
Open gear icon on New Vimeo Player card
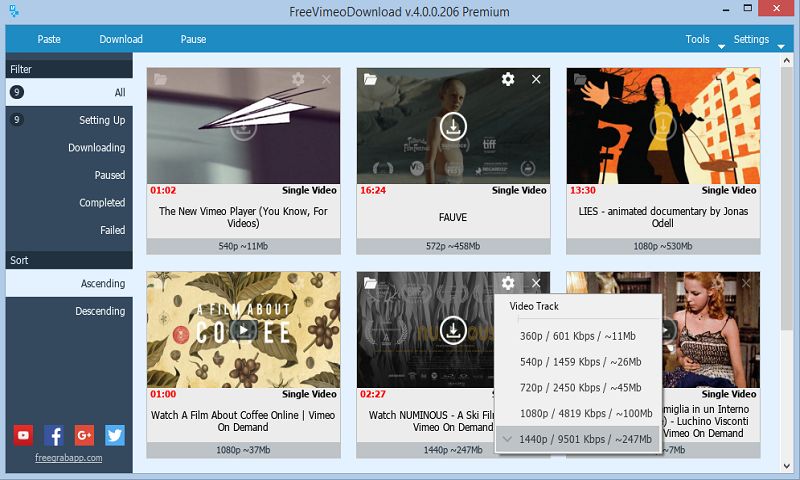pyautogui.click(x=298, y=79)
